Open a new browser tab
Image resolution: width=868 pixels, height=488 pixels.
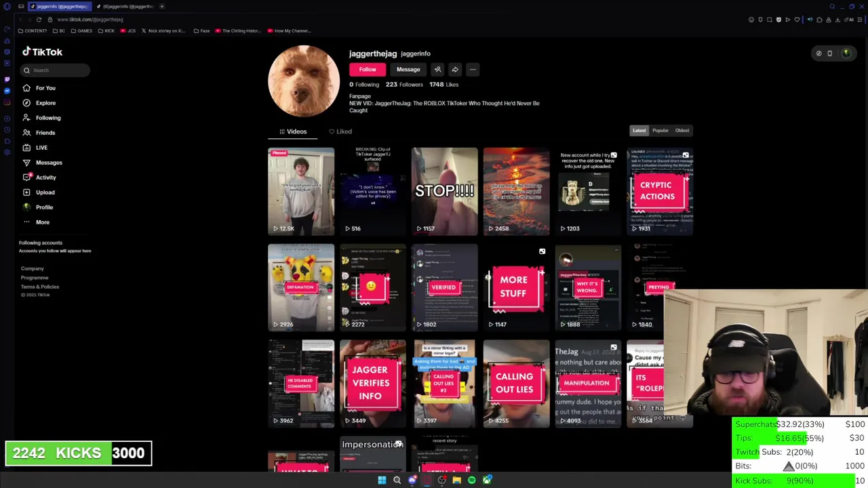[x=162, y=7]
